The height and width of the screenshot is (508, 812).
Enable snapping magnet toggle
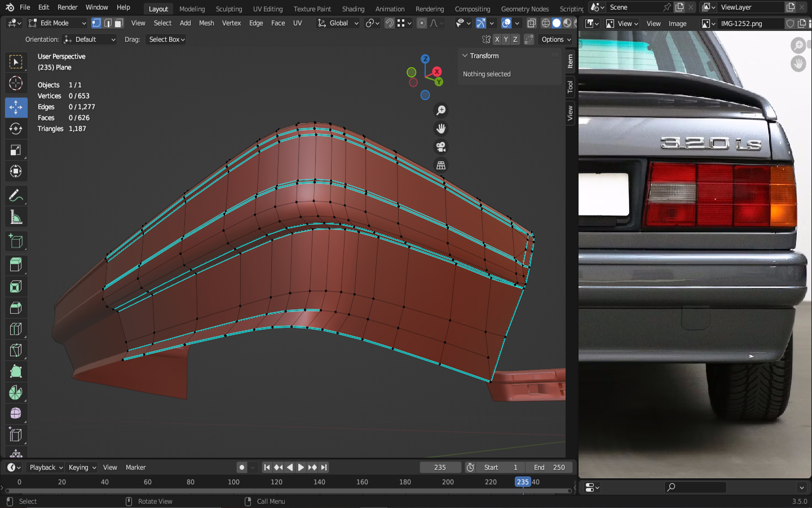[389, 23]
